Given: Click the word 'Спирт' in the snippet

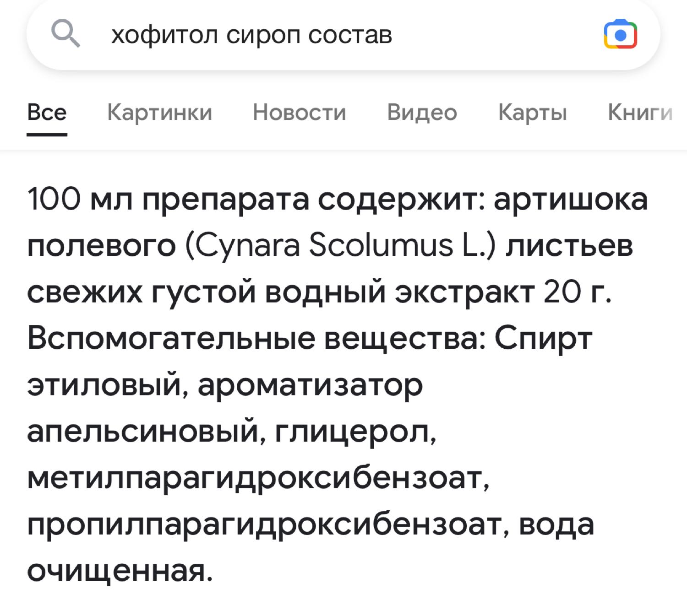Looking at the screenshot, I should pos(543,338).
